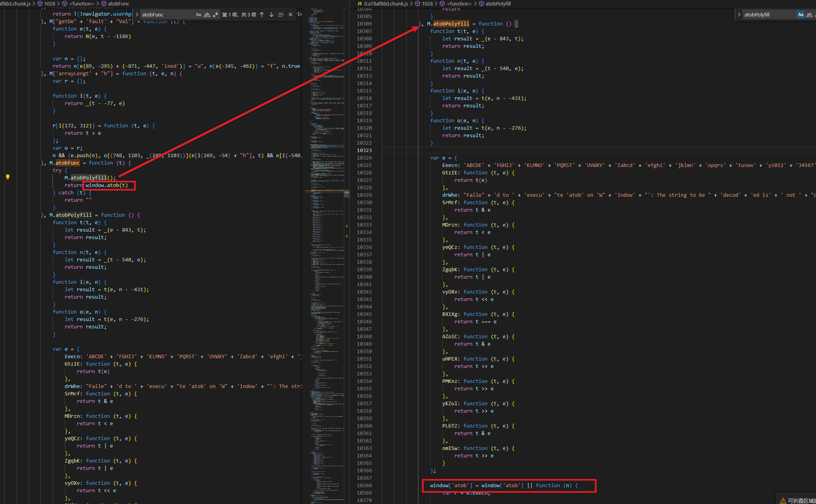816x504 pixels.
Task: Toggle match case in left atobFunc search
Action: tap(198, 15)
